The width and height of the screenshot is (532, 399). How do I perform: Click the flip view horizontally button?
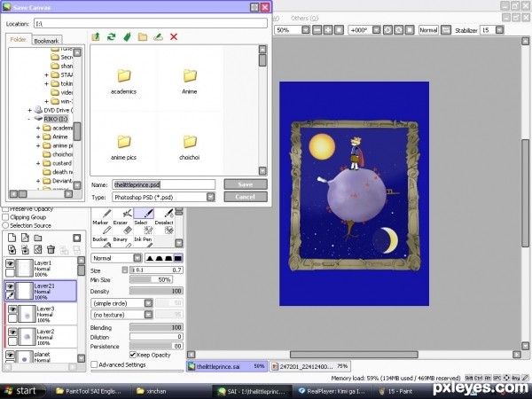[x=446, y=30]
